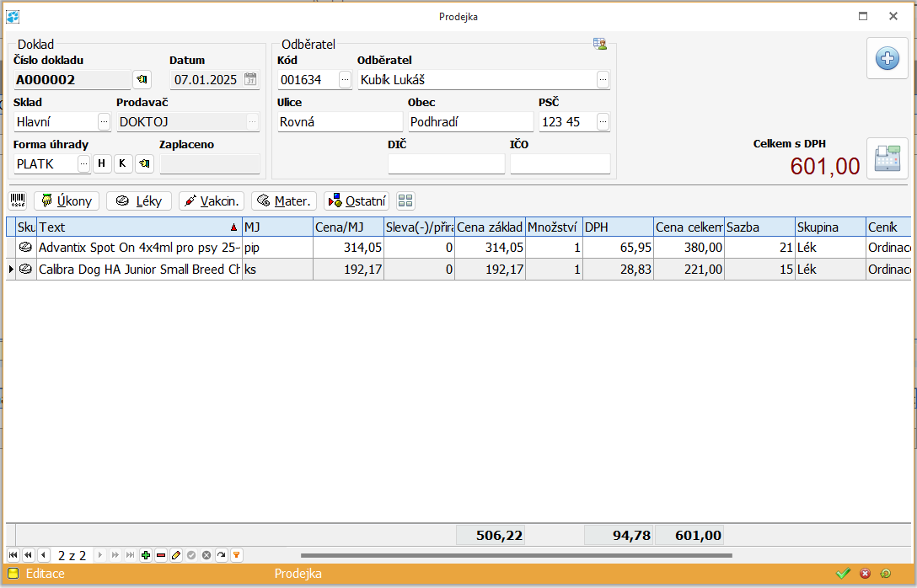
Task: Maximize the Prodejka window
Action: 863,16
